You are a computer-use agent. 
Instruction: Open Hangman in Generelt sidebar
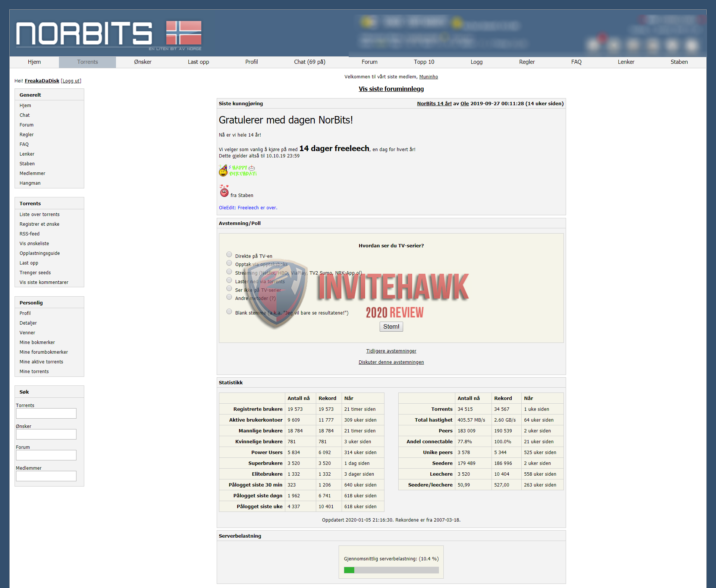30,183
